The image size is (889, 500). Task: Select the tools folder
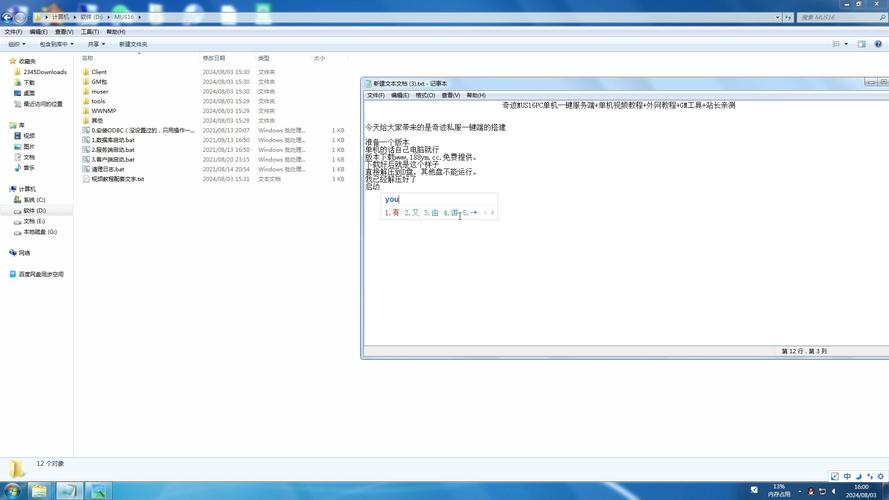(98, 101)
